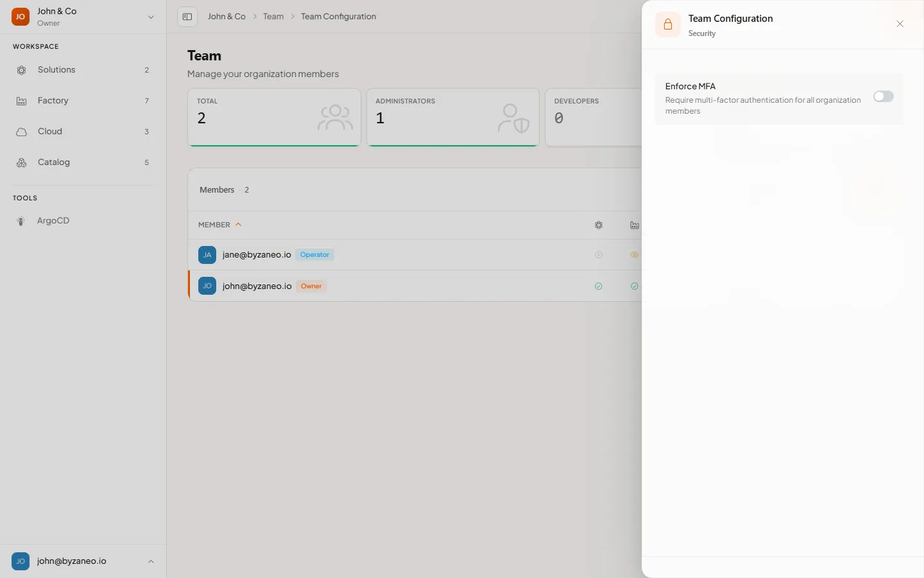Open Solutions in the workspace sidebar
This screenshot has height=578, width=924.
pos(83,70)
